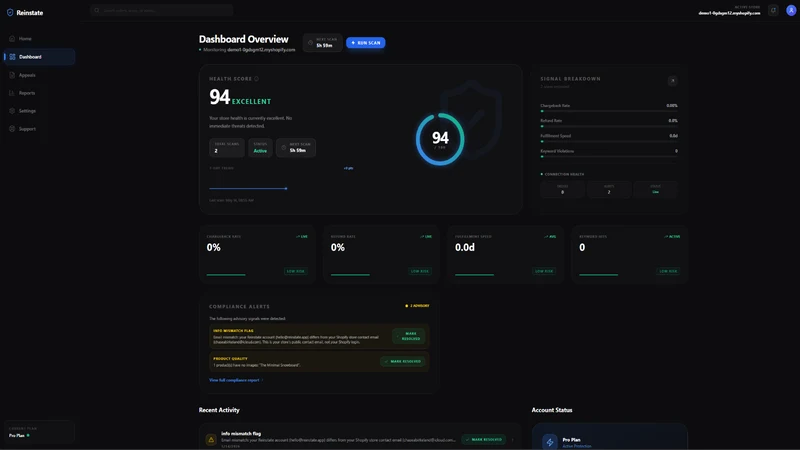Mark the Info Mismatch Flag alert resolved
This screenshot has height=450, width=800.
(409, 336)
